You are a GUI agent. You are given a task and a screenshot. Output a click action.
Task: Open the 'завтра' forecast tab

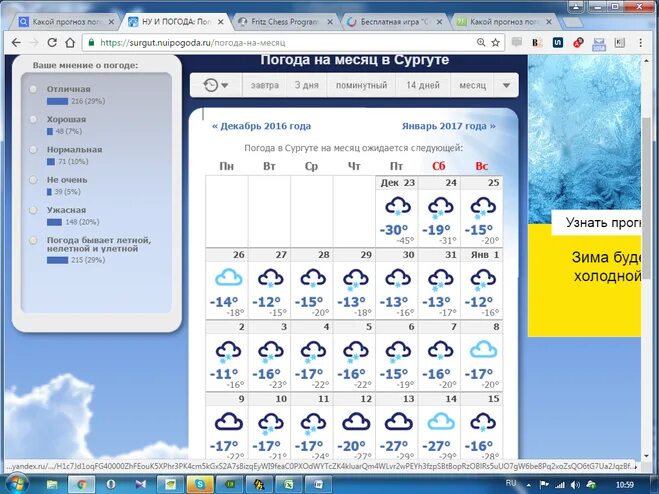265,85
